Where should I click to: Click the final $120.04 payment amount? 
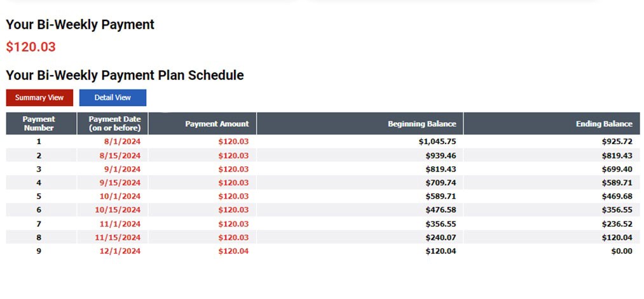(x=233, y=251)
